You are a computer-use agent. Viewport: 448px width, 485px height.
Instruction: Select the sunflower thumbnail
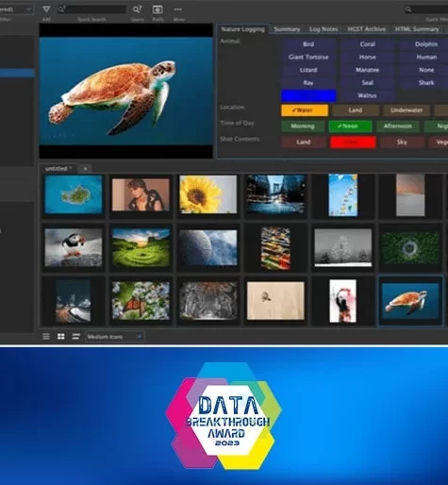tap(208, 194)
